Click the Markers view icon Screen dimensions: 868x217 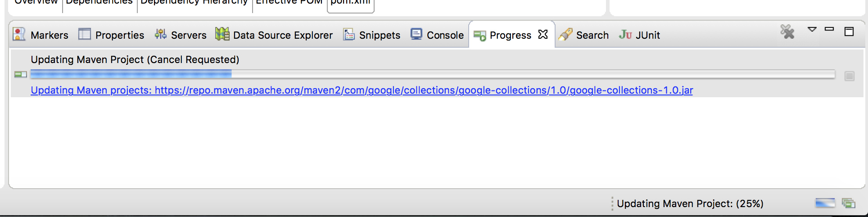tap(19, 34)
